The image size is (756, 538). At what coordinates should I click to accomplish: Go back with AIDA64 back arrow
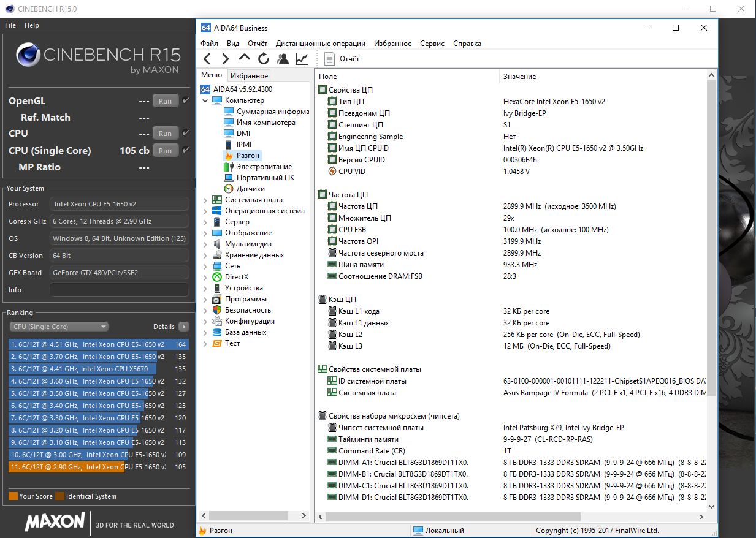[207, 59]
